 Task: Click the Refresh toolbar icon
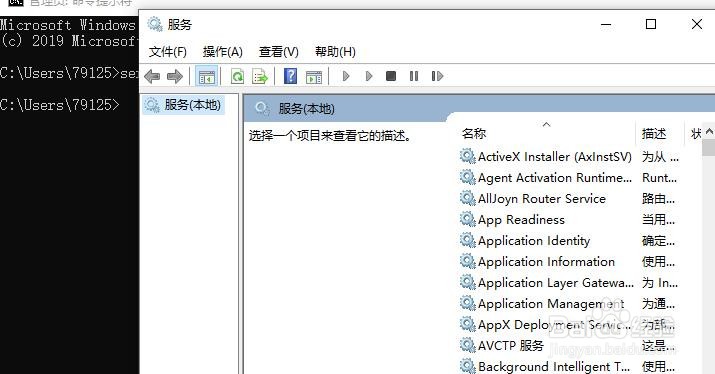click(237, 76)
